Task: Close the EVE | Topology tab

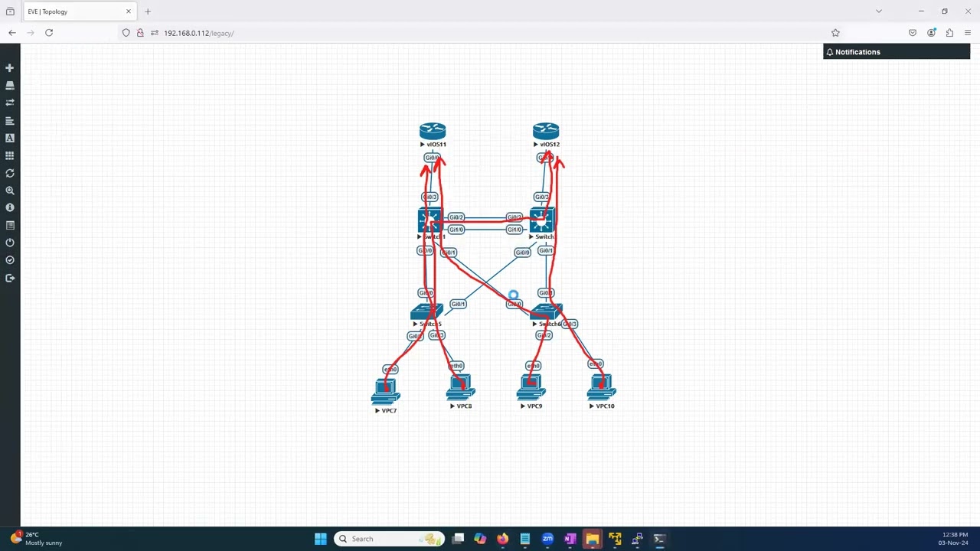Action: pyautogui.click(x=129, y=11)
